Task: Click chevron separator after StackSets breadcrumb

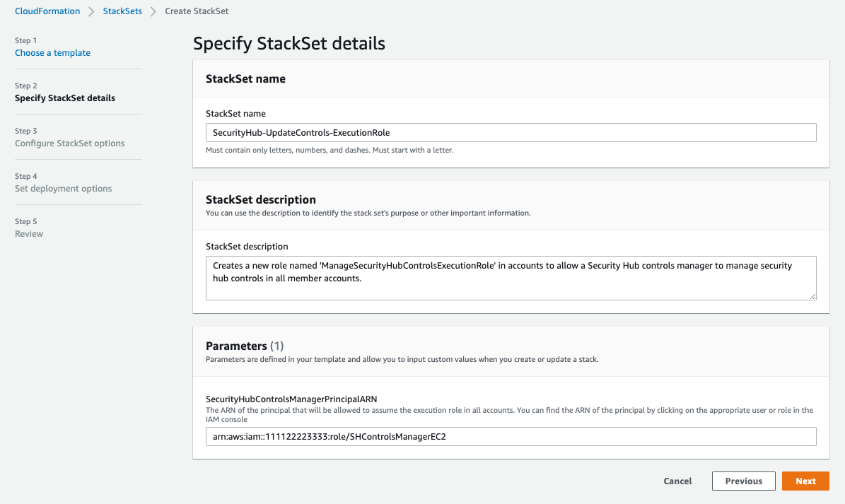Action: (153, 11)
